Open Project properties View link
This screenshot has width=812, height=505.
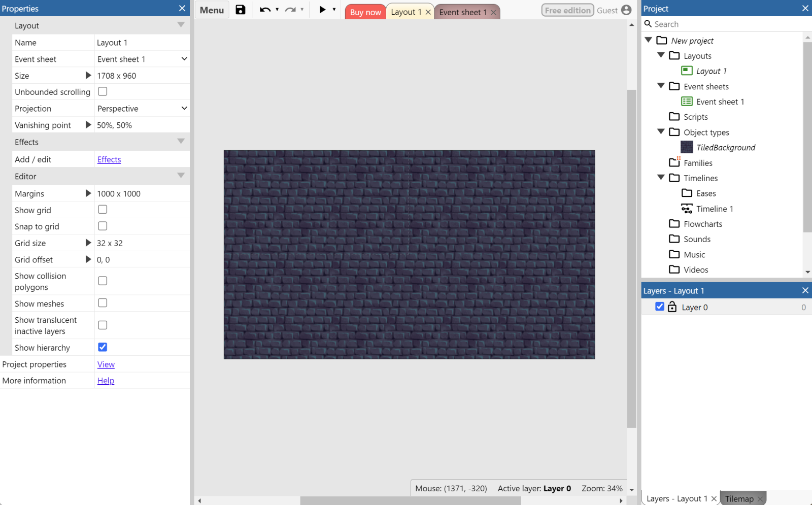pos(106,364)
